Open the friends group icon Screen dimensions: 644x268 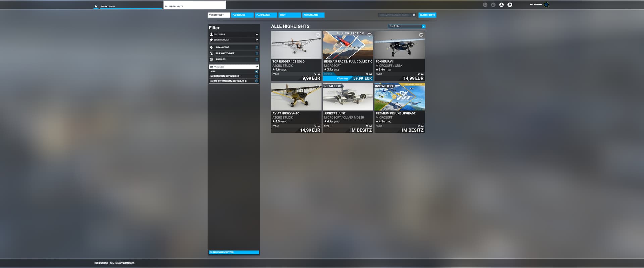[x=493, y=5]
